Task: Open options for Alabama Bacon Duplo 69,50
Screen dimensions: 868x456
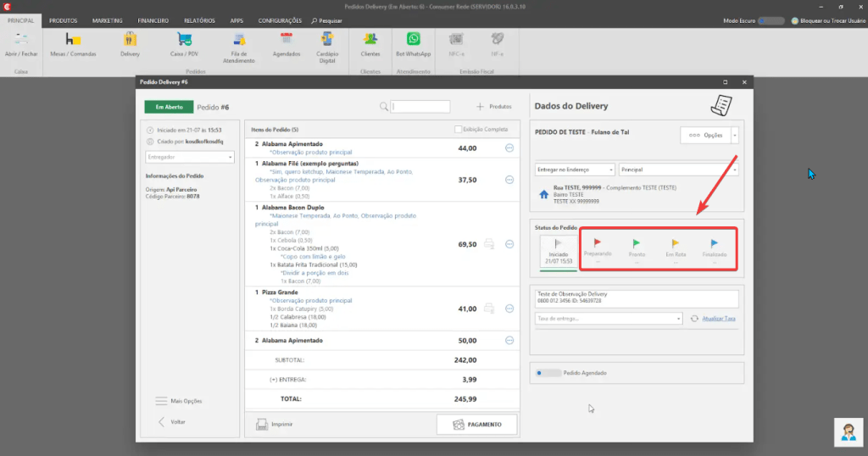Action: [509, 244]
